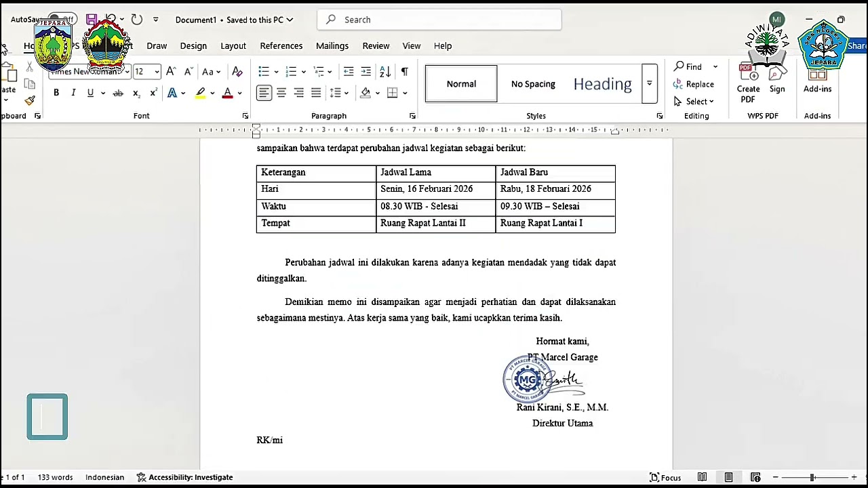The height and width of the screenshot is (488, 868).
Task: Expand the Styles gallery more arrow
Action: tap(649, 84)
